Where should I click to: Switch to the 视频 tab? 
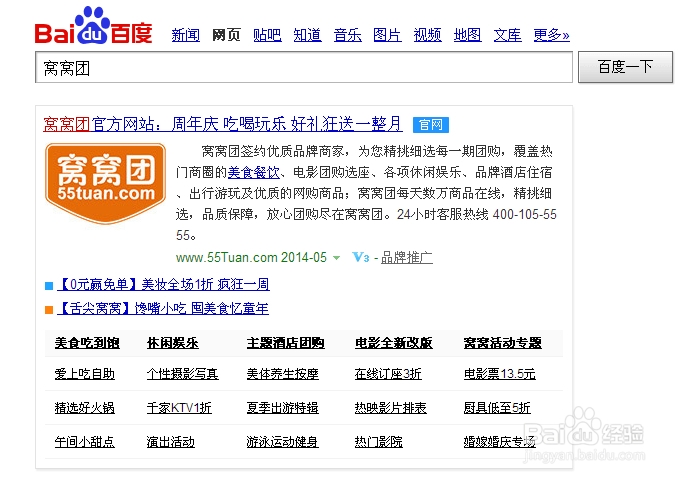point(427,35)
